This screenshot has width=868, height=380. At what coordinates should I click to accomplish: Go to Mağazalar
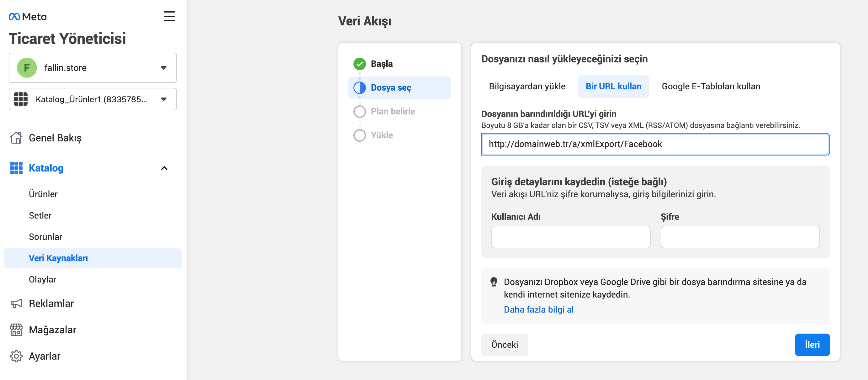click(x=53, y=330)
